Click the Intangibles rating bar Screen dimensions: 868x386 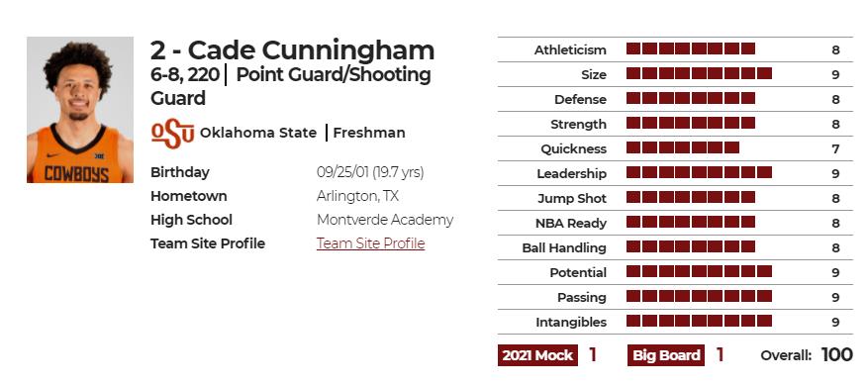[x=699, y=321]
